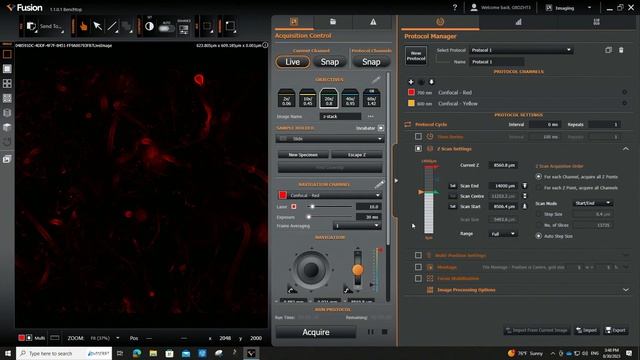Switch to the bar chart analysis tab

[x=518, y=22]
